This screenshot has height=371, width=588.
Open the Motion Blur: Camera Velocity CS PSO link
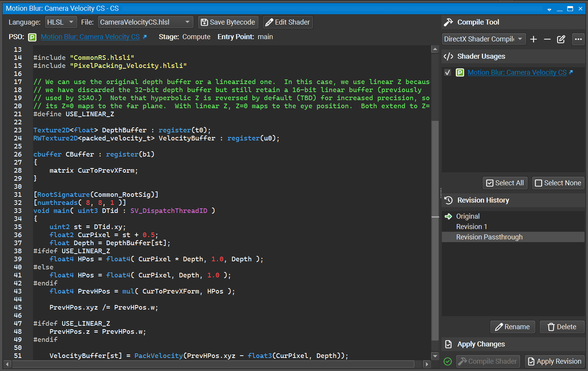pyautogui.click(x=91, y=36)
